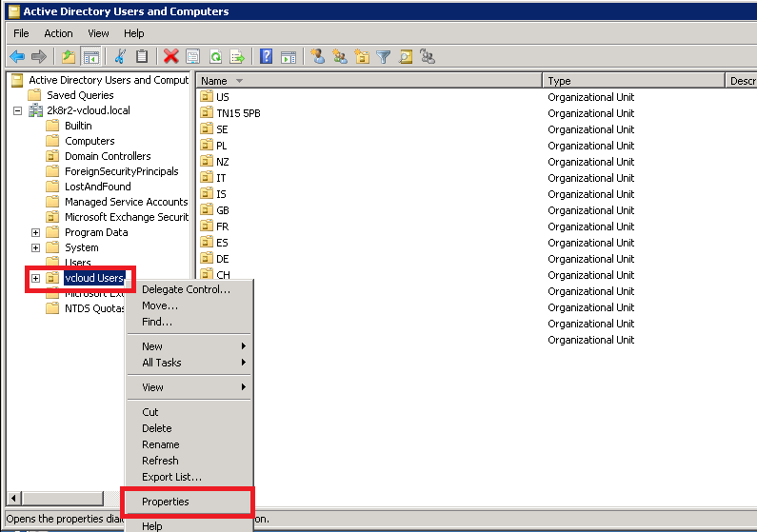The height and width of the screenshot is (532, 757).
Task: Select NTDS Quotas in the tree
Action: tap(94, 308)
